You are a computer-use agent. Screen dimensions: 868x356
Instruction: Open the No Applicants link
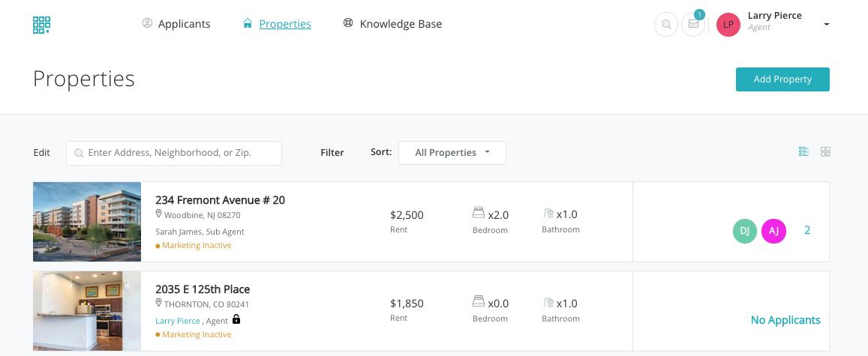click(785, 320)
